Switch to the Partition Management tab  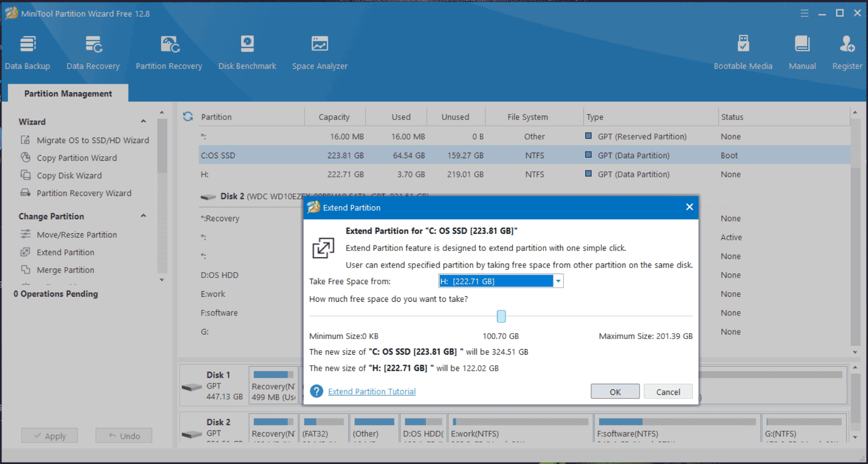tap(68, 93)
